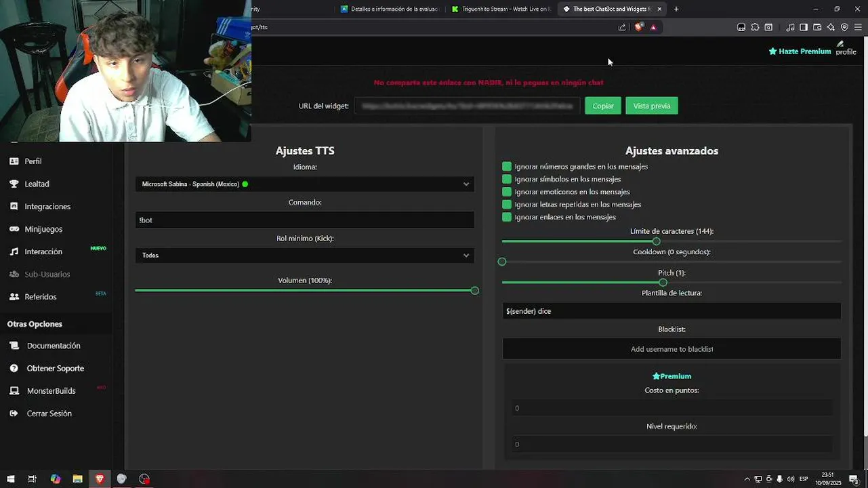Screen dimensions: 868x488
Task: Click the ESP language indicator
Action: [x=804, y=479]
